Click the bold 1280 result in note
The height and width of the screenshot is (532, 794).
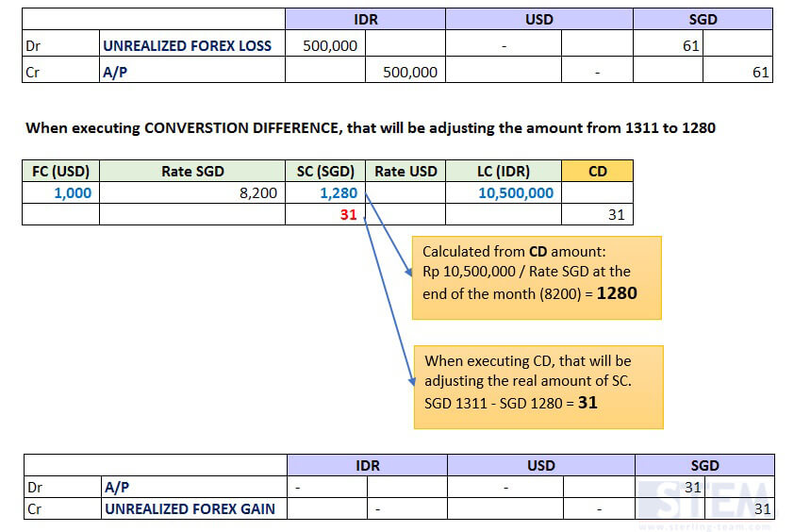tap(617, 292)
